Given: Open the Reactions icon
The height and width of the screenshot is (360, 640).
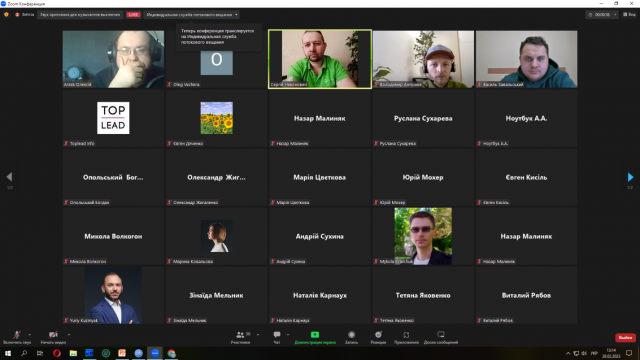Looking at the screenshot, I should click(x=378, y=335).
